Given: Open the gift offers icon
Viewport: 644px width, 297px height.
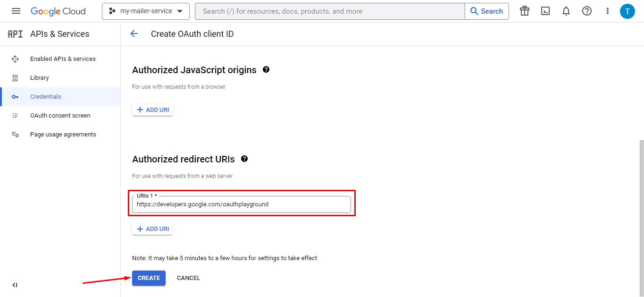Looking at the screenshot, I should click(x=524, y=11).
